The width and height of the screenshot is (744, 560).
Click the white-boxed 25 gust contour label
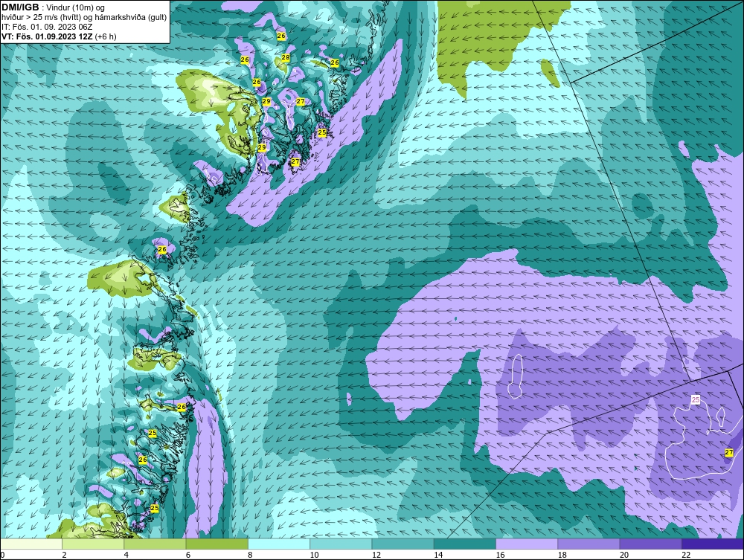click(695, 399)
